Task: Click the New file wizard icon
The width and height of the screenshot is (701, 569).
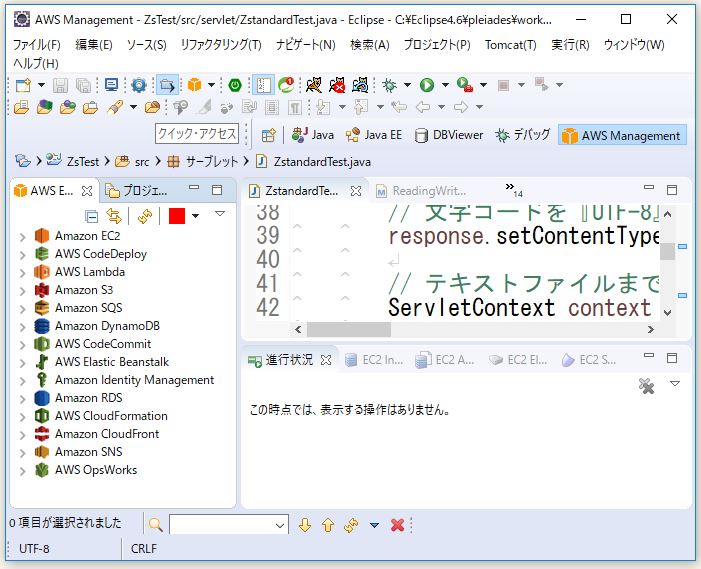Action: 23,84
